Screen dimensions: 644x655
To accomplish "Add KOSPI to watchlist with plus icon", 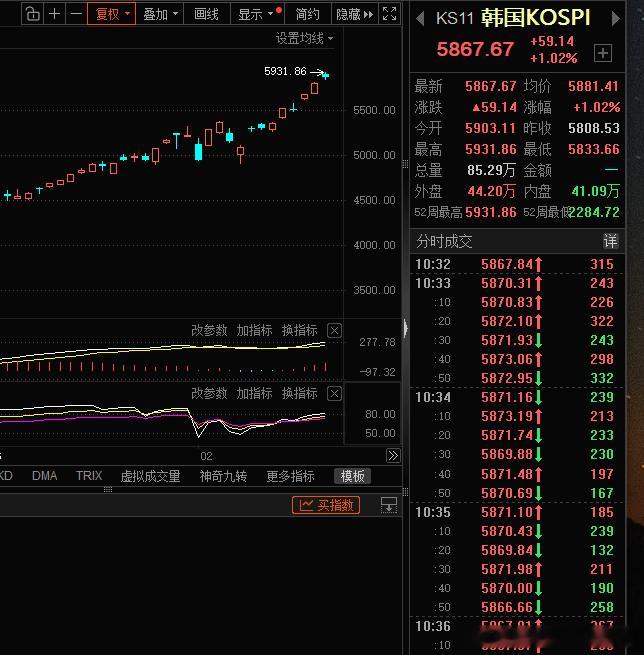I will (x=603, y=53).
